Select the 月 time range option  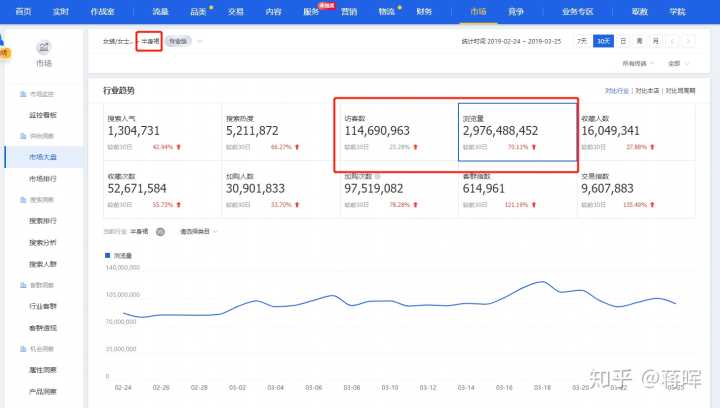(655, 41)
